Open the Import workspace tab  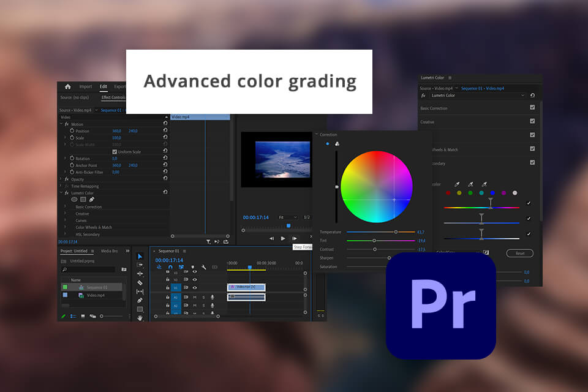click(86, 86)
